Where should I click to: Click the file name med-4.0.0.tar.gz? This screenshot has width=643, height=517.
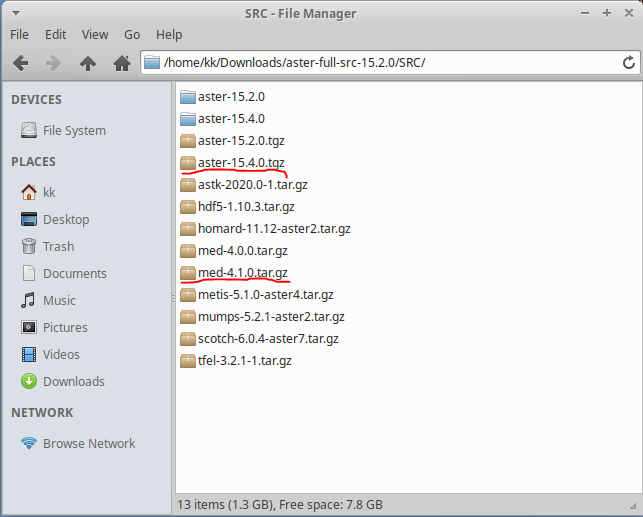[x=243, y=251]
